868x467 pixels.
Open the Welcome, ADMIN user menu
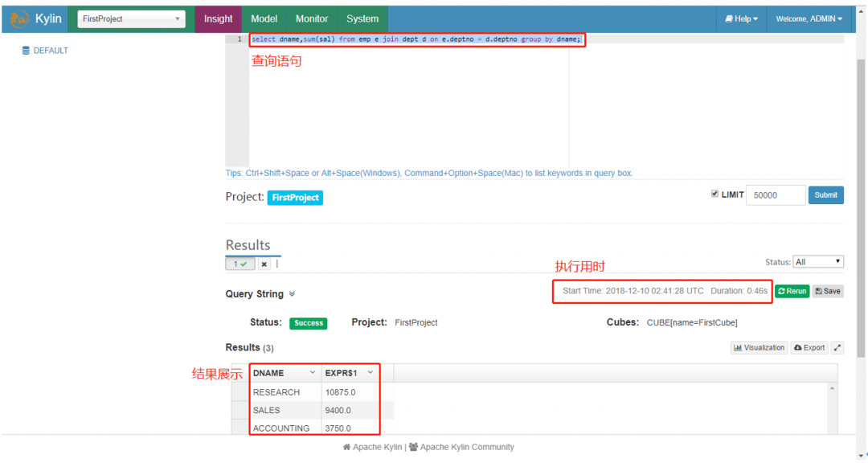809,18
